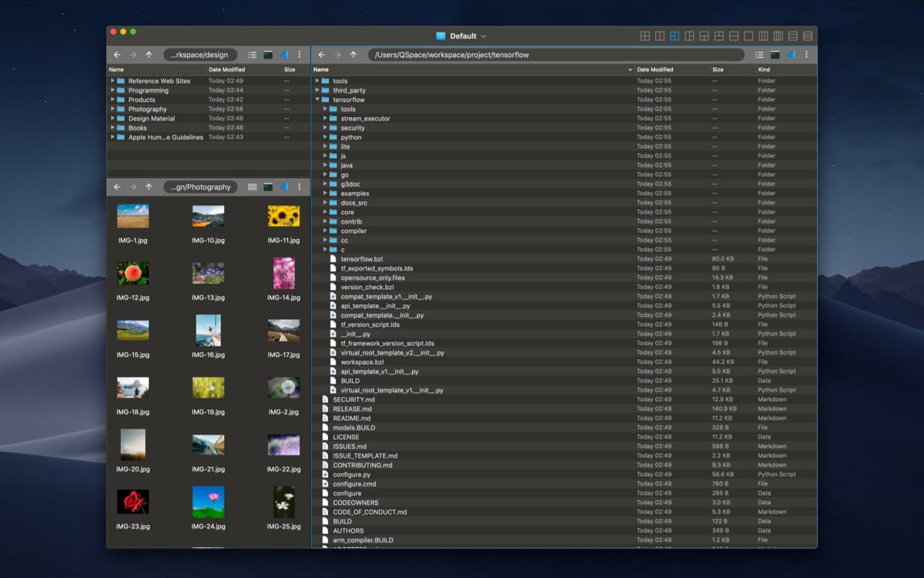Screen dimensions: 924x578
Task: Toggle list view mode in tensorflow pane
Action: (760, 55)
